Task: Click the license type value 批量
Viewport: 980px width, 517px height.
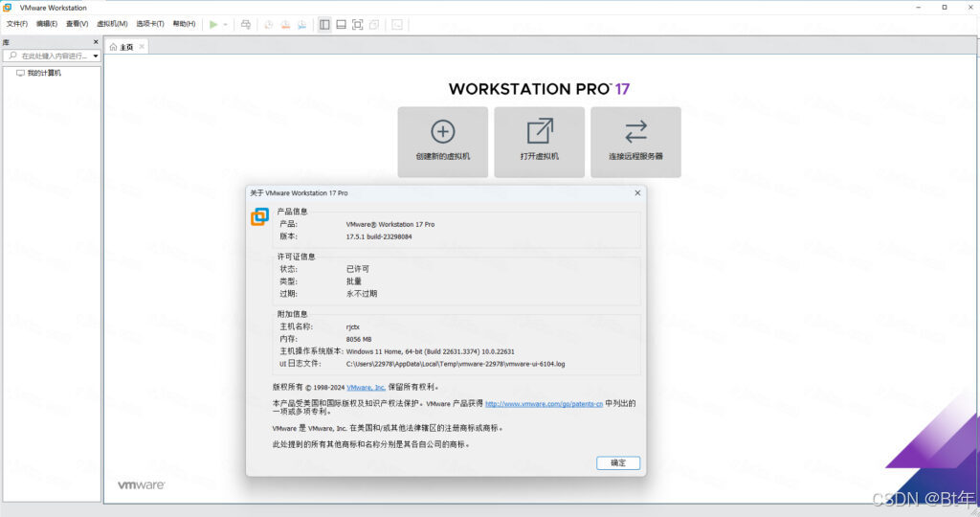Action: click(354, 281)
